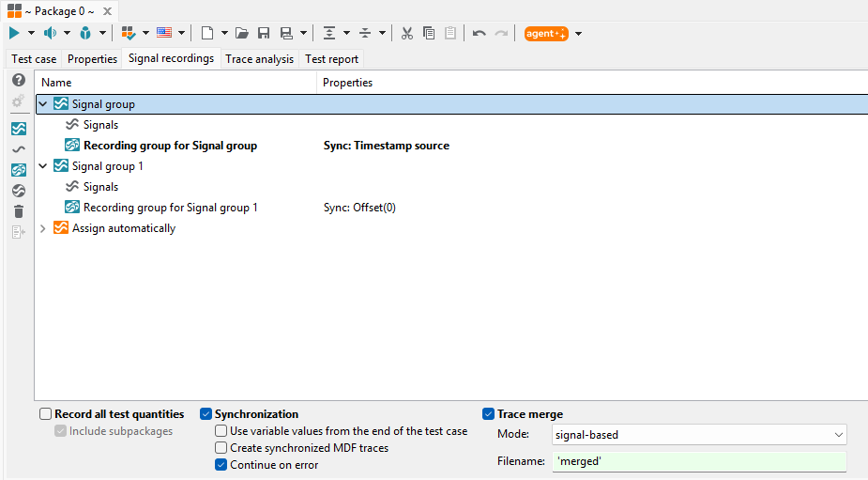Screen dimensions: 868x480
Task: Open the help question mark icon in sidebar
Action: 18,81
